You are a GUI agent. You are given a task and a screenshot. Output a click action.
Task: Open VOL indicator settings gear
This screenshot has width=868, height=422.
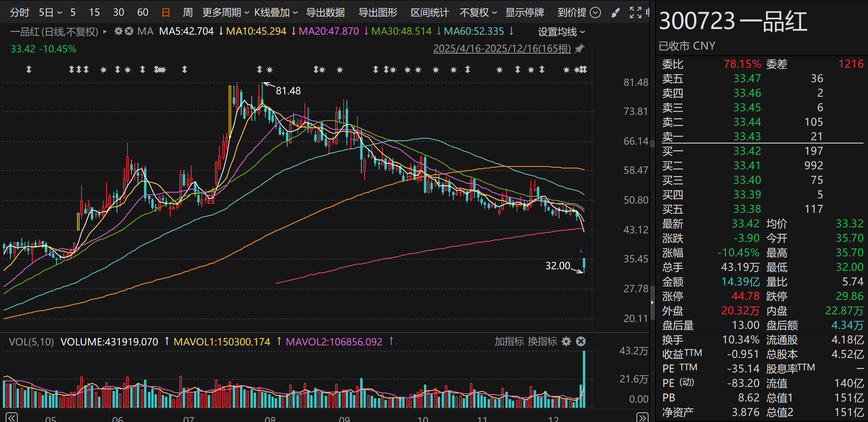(566, 341)
